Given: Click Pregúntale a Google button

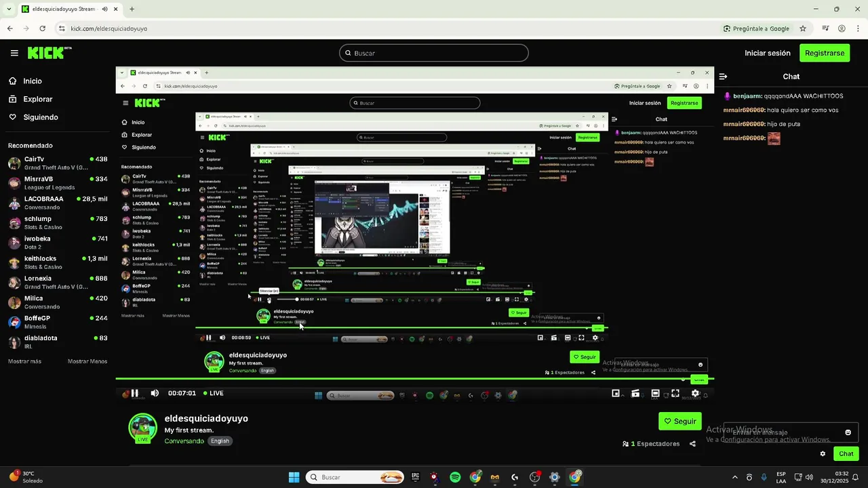Looking at the screenshot, I should click(x=756, y=28).
